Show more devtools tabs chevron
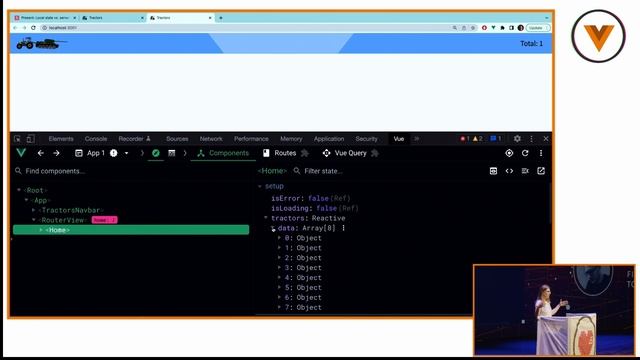The width and height of the screenshot is (640, 360). coord(416,139)
